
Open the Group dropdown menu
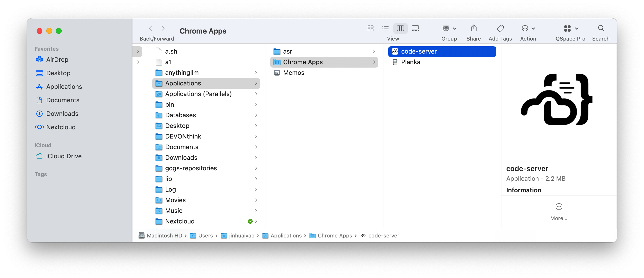click(449, 28)
